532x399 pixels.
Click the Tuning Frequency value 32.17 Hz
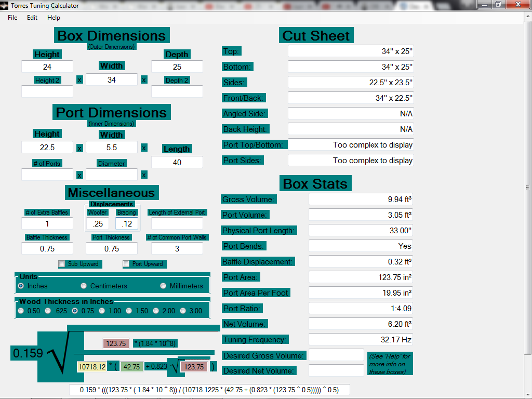361,339
